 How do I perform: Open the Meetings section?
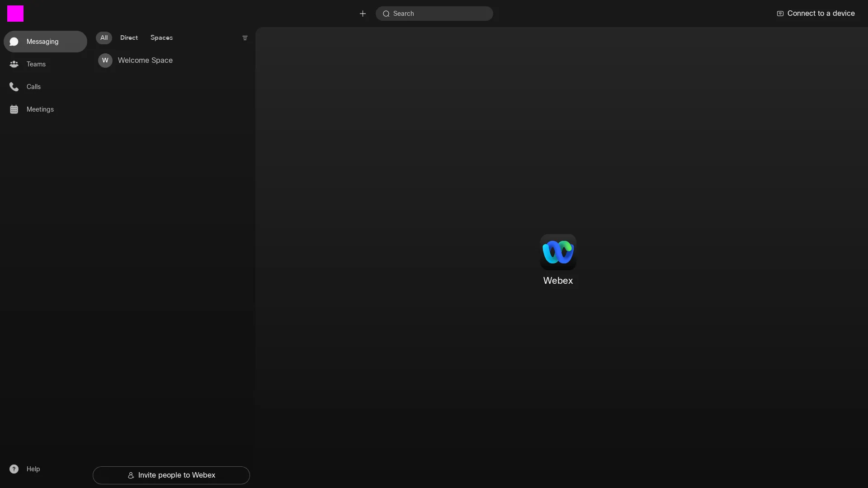click(45, 109)
